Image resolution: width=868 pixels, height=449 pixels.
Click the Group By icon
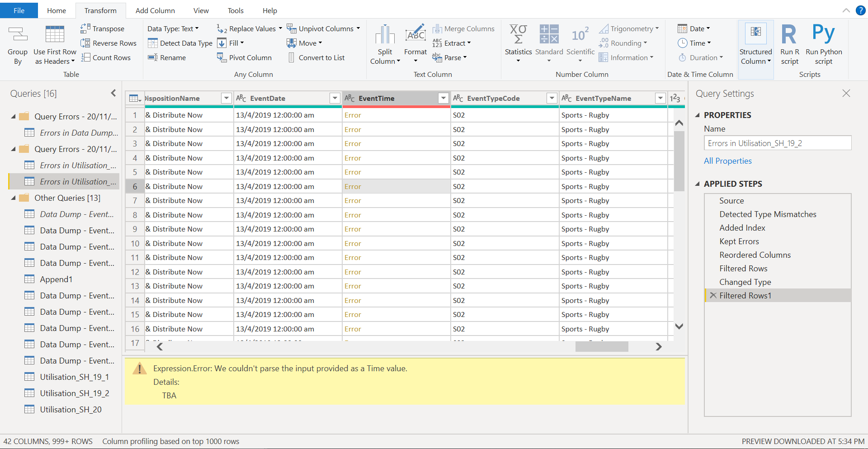tap(18, 34)
